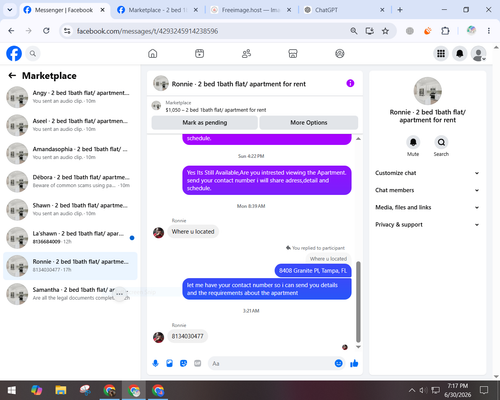Choose a sticker icon
Image resolution: width=500 pixels, height=400 pixels.
coord(183,363)
